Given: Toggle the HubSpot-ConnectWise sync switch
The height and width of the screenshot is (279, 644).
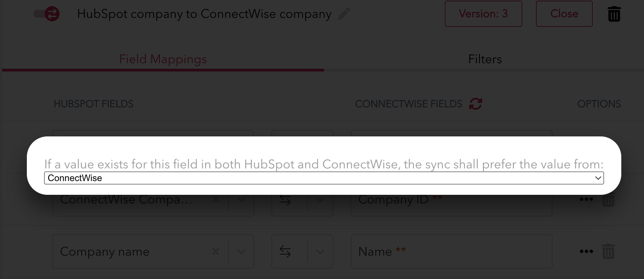Looking at the screenshot, I should tap(47, 14).
